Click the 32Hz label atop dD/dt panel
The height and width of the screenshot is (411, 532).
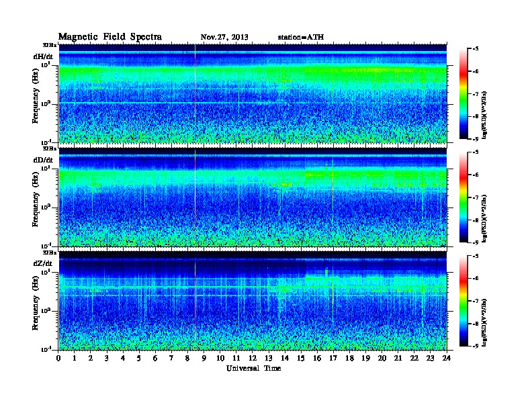(50, 148)
